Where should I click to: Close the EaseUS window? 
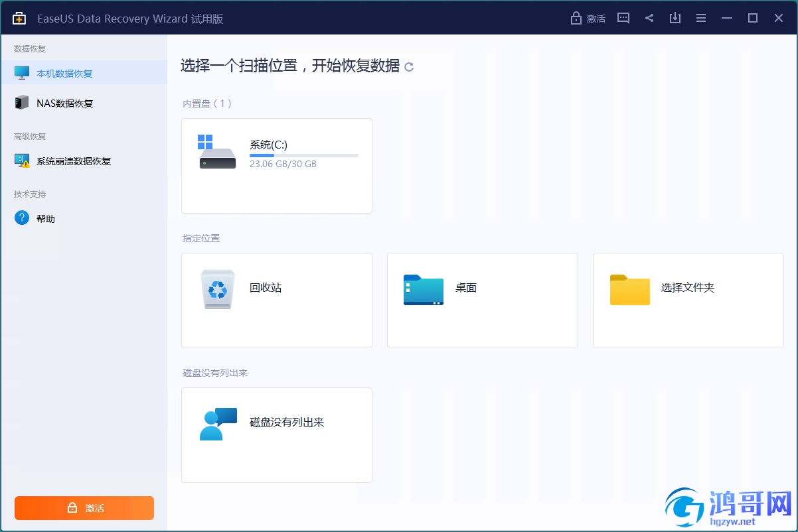(779, 18)
